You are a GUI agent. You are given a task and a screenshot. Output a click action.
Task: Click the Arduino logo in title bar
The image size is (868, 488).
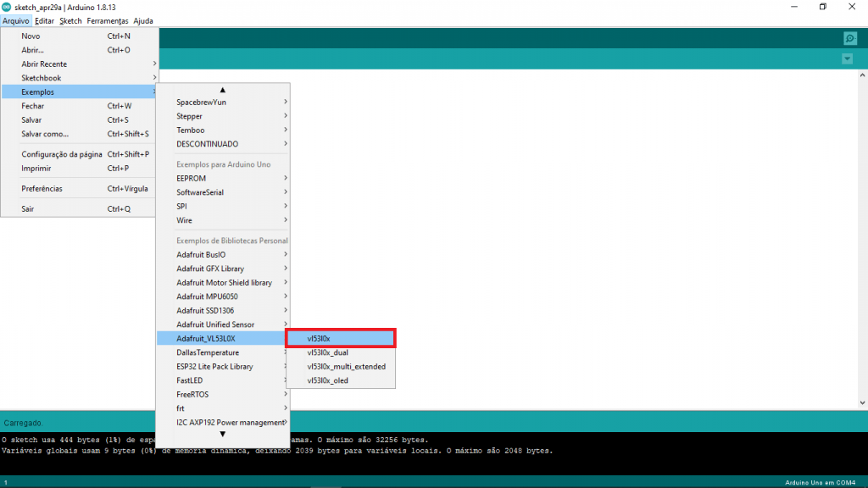click(x=7, y=7)
